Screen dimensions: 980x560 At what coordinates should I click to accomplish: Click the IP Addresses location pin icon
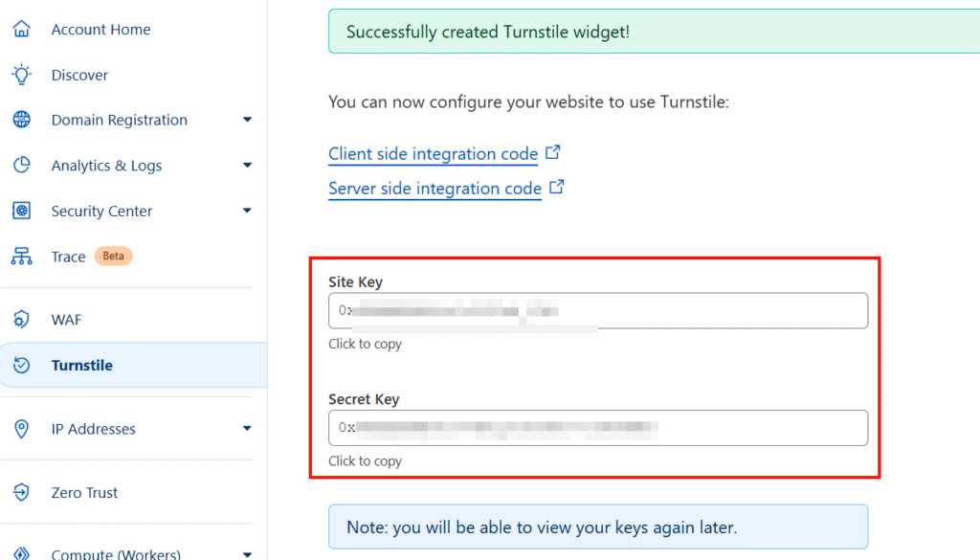(x=21, y=429)
